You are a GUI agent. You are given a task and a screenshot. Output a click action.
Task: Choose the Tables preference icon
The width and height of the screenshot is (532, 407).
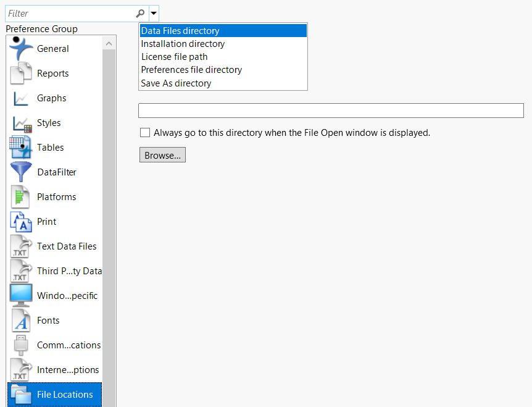pyautogui.click(x=21, y=148)
